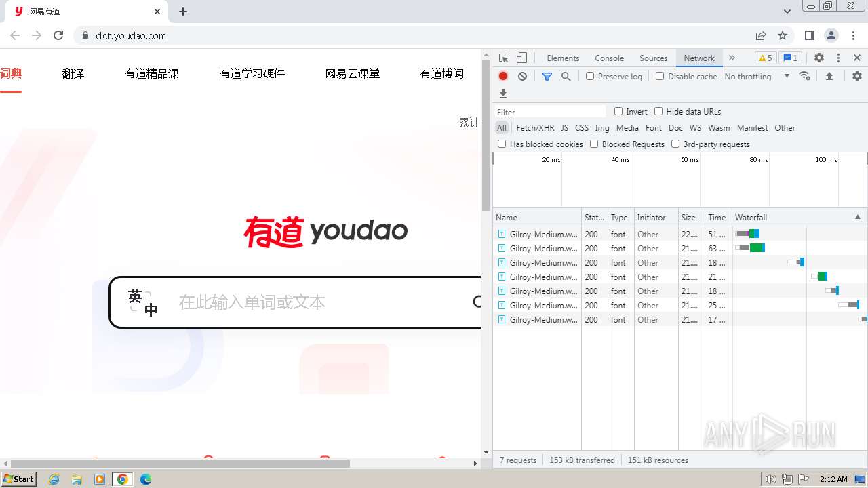Switch to the Sources tab
The height and width of the screenshot is (488, 868).
(653, 58)
